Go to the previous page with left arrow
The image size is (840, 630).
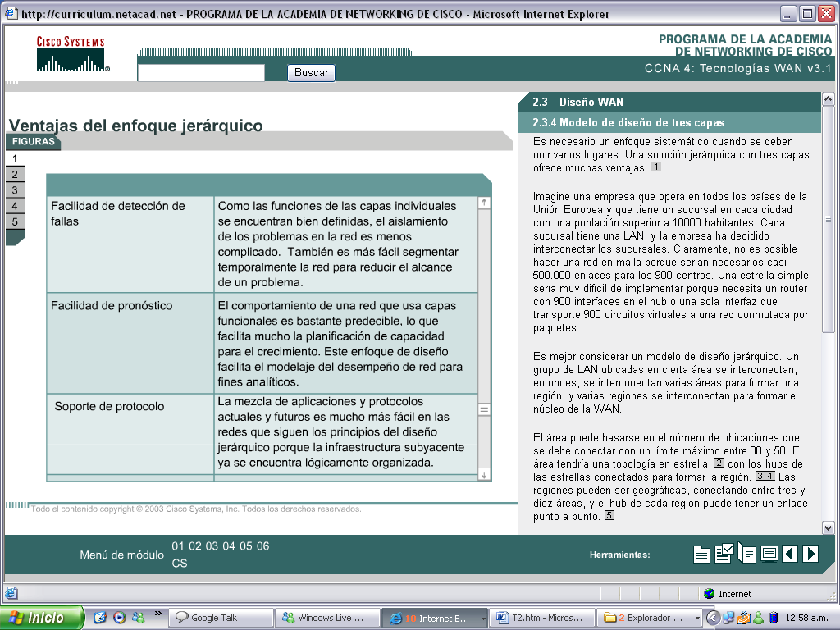(790, 554)
